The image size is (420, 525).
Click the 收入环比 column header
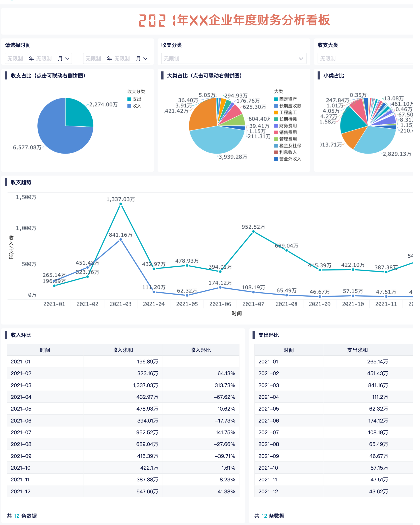[x=200, y=350]
